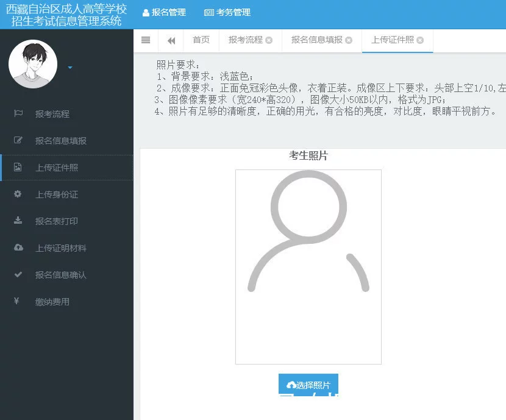Close the 报考流程 tab
Viewport: 506px width, 420px height.
coord(269,40)
